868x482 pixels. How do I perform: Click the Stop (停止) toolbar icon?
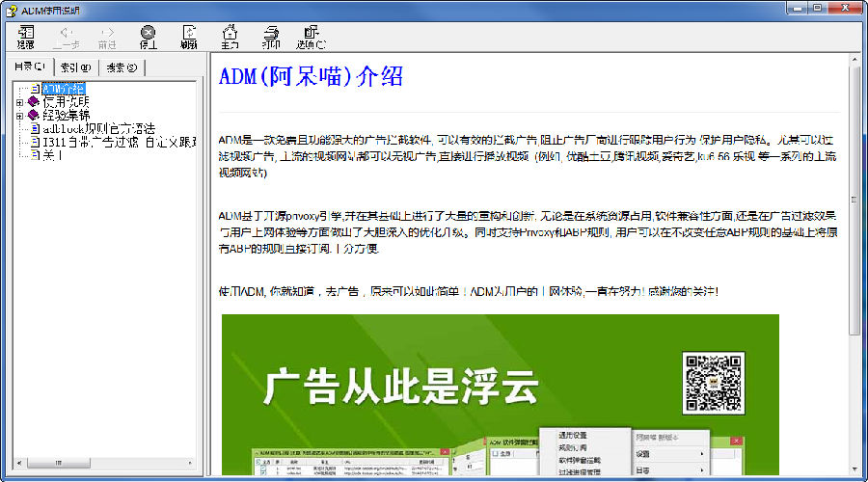148,37
